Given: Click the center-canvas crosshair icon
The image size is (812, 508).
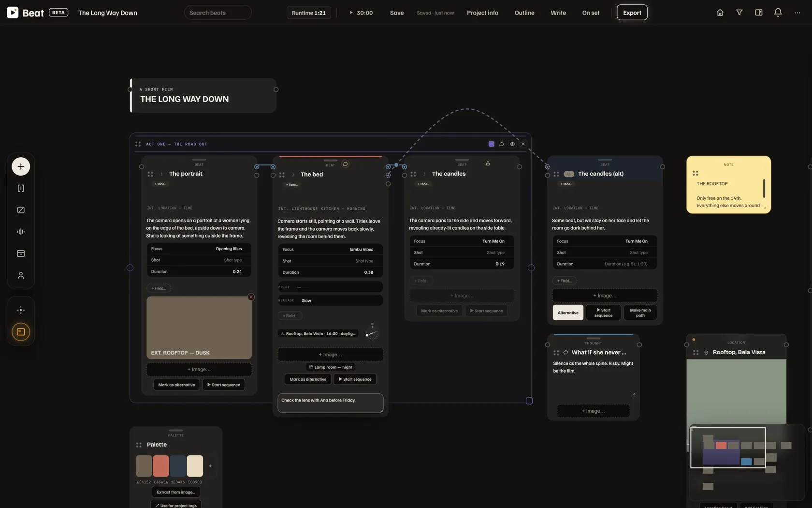Looking at the screenshot, I should pos(21,310).
